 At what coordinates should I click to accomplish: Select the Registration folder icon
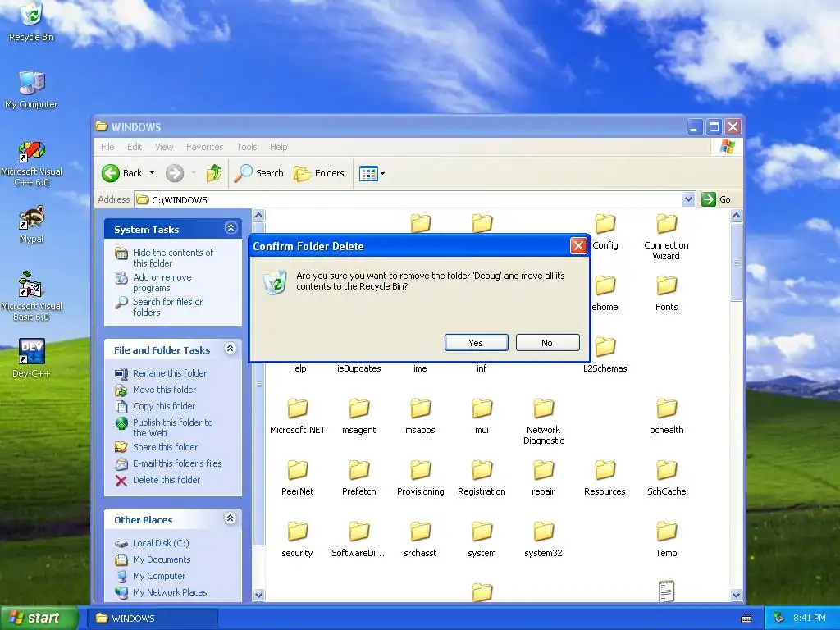pyautogui.click(x=482, y=470)
